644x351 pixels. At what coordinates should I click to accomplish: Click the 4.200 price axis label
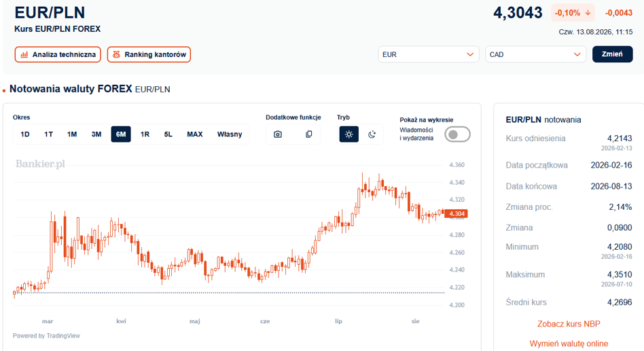pos(457,305)
